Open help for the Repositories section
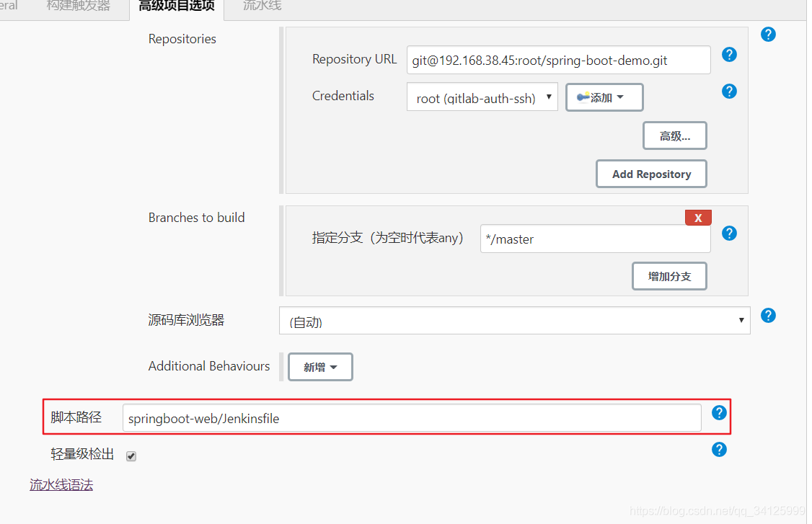Viewport: 812px width, 524px height. click(768, 35)
